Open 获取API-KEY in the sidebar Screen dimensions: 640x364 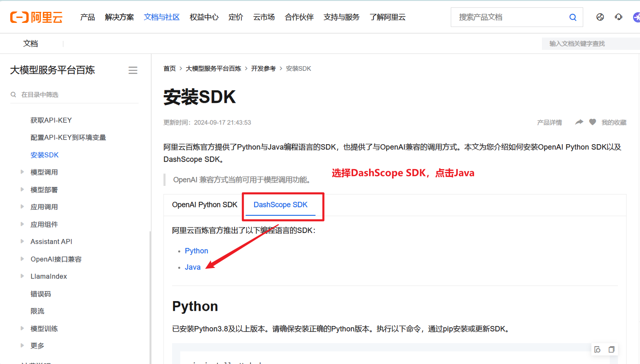click(x=51, y=120)
